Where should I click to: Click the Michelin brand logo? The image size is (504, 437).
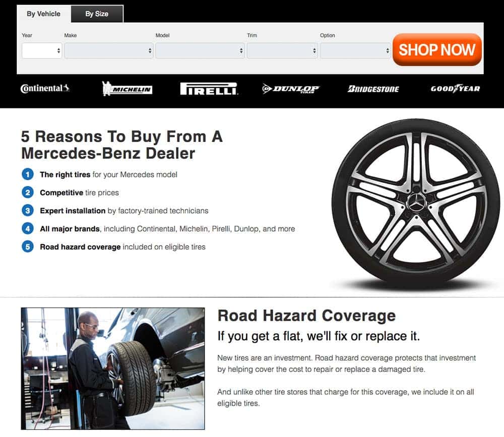tap(127, 88)
